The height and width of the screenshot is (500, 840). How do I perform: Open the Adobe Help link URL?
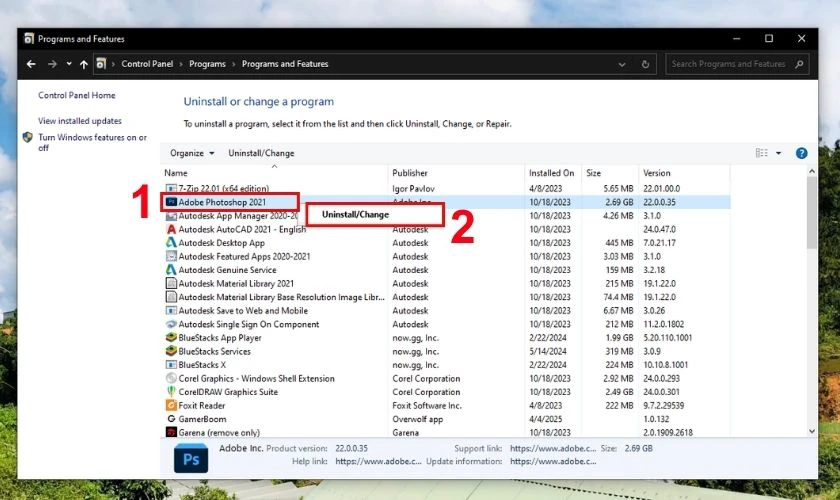378,461
